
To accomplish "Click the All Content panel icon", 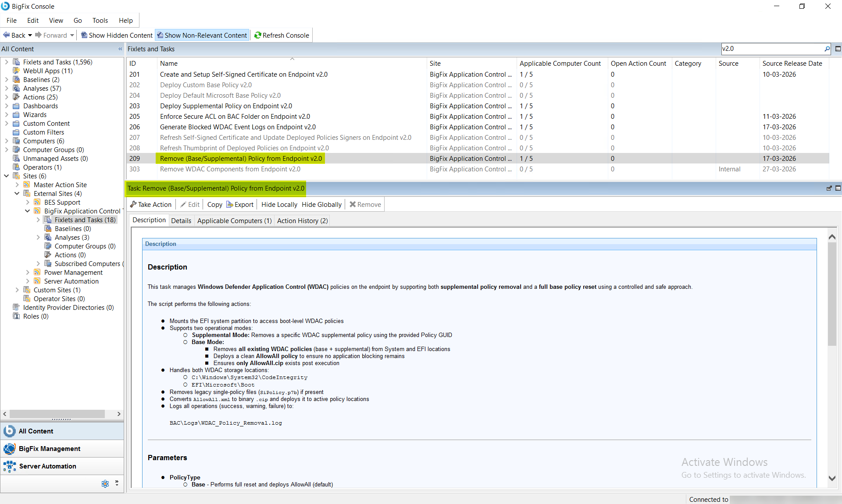I will coord(9,431).
